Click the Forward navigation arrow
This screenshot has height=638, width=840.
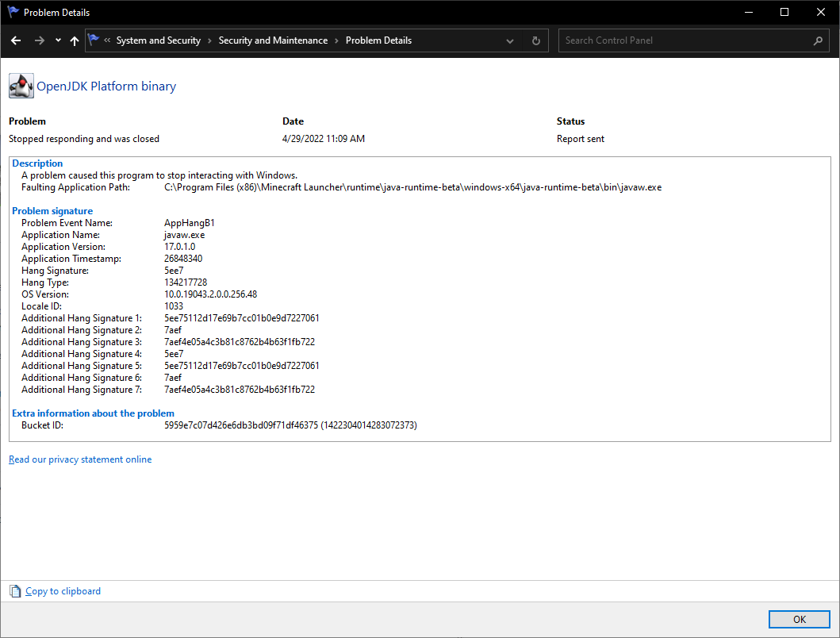[40, 40]
